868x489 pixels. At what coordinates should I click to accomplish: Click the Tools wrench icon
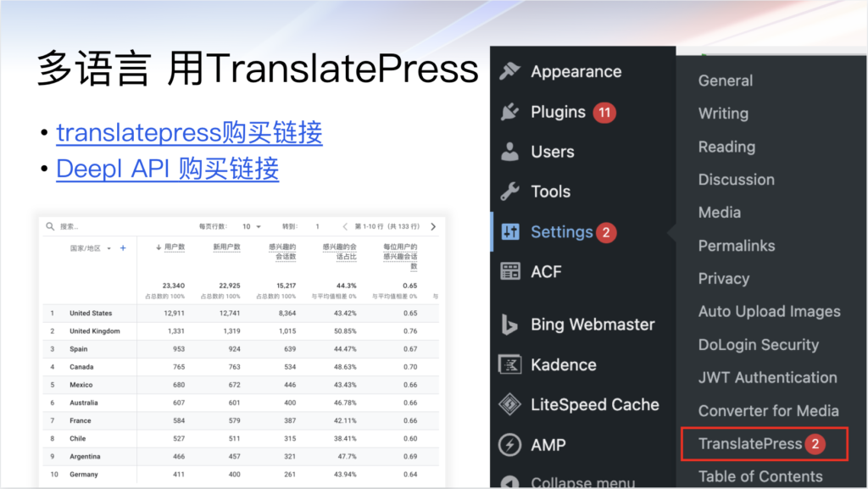point(509,192)
